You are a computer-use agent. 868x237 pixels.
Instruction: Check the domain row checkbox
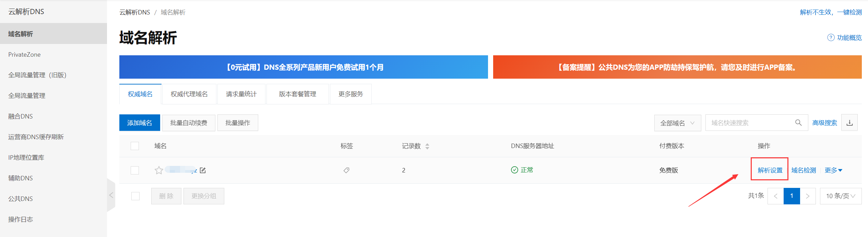pos(135,170)
